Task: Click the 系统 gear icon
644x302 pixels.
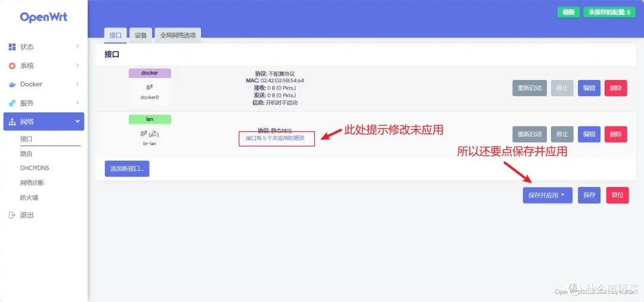Action: (x=13, y=66)
